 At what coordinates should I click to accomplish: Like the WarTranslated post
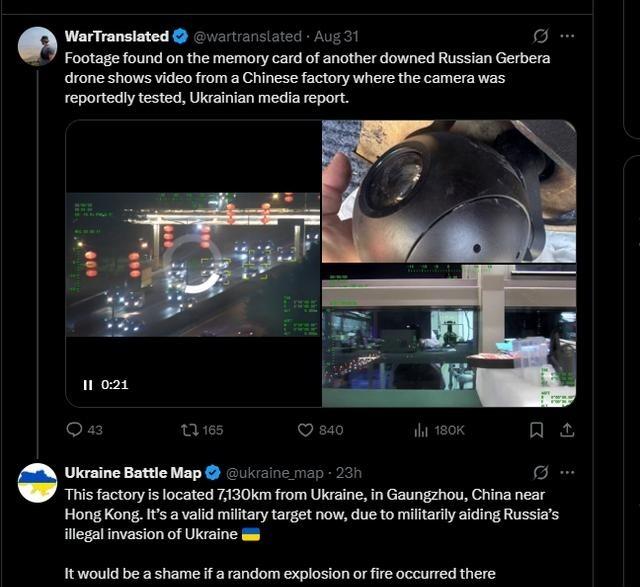(320, 430)
